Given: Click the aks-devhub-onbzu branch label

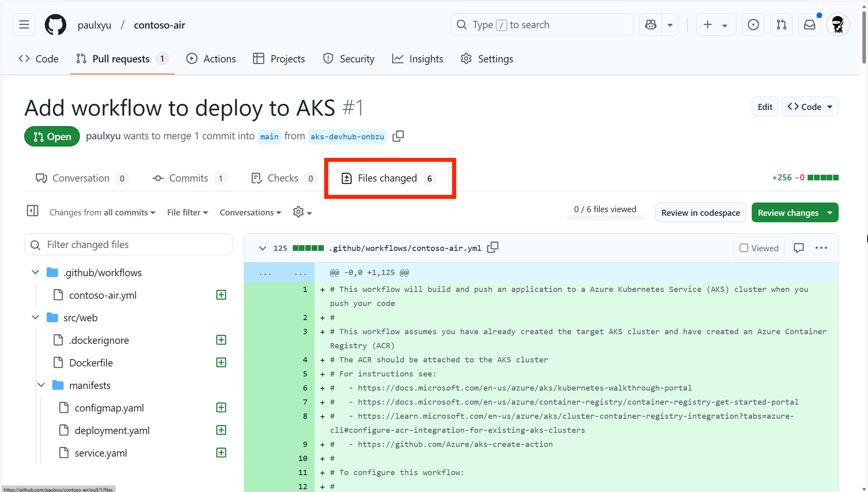Looking at the screenshot, I should click(x=347, y=136).
